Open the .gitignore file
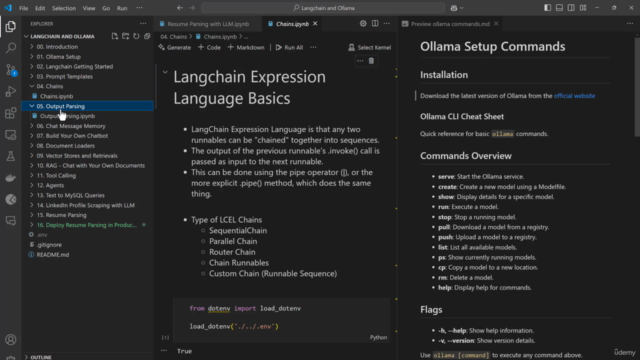The image size is (640, 360). point(87,244)
